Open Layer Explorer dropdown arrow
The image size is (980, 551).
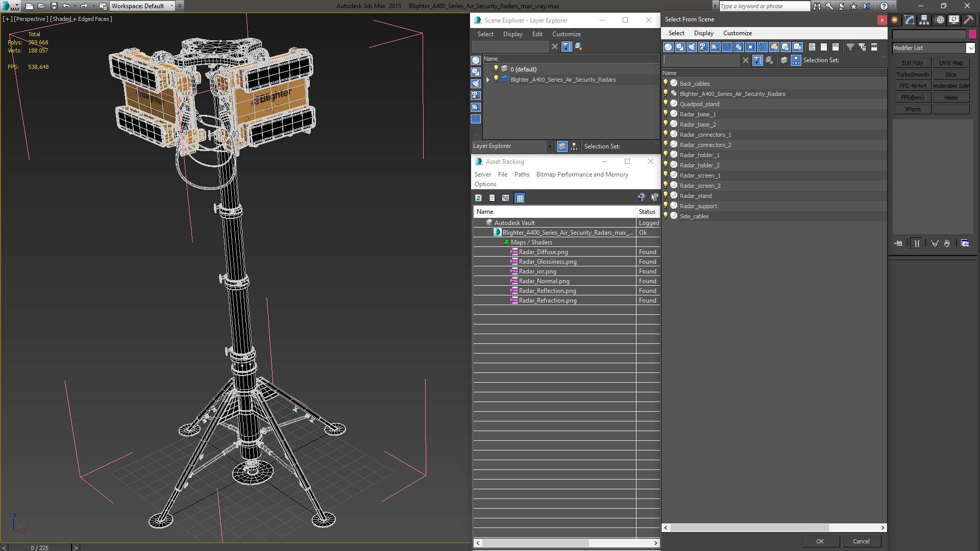click(x=550, y=146)
